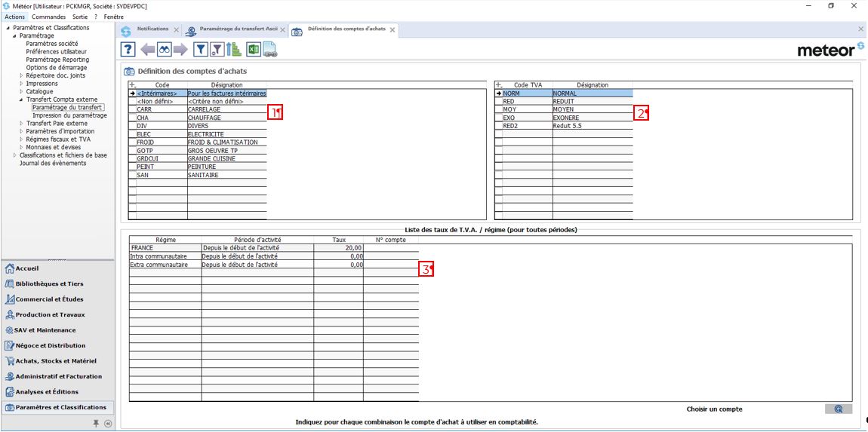
Task: Export the list to Excel
Action: click(254, 50)
